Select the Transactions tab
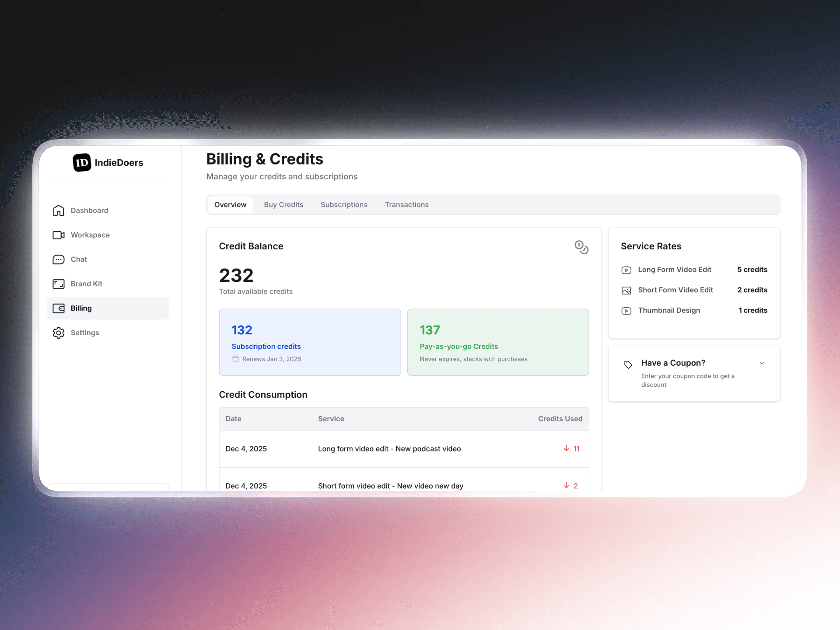Viewport: 840px width, 630px height. 406,205
